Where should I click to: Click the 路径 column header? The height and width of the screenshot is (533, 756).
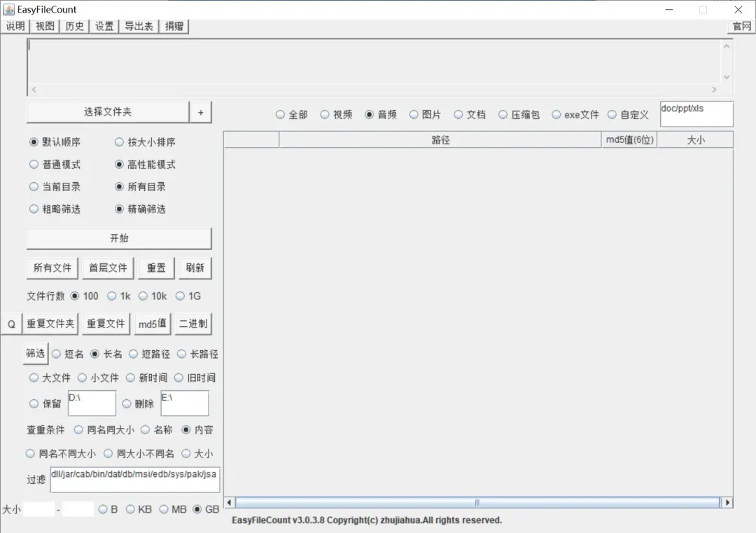(440, 140)
